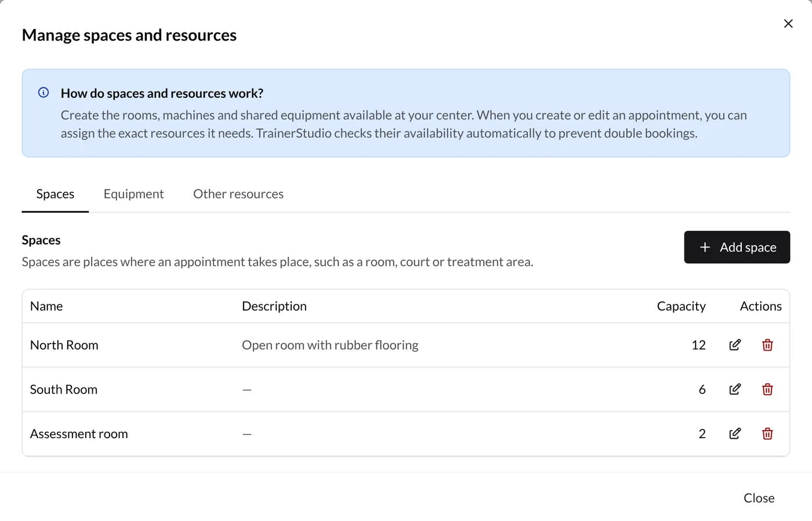
Task: Click 'How do spaces and resources work?' heading
Action: (x=162, y=93)
